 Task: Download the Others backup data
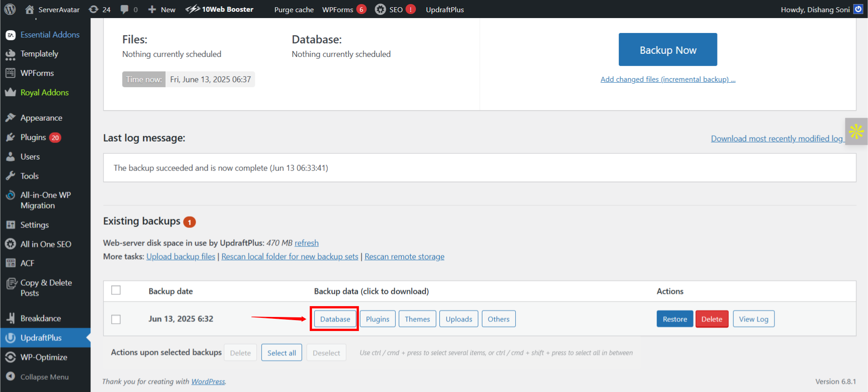tap(499, 319)
